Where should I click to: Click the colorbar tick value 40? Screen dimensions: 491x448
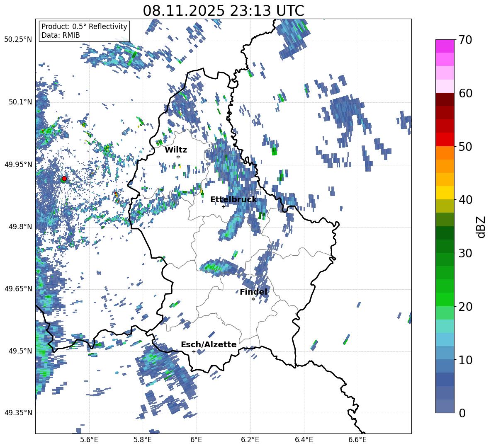[466, 200]
